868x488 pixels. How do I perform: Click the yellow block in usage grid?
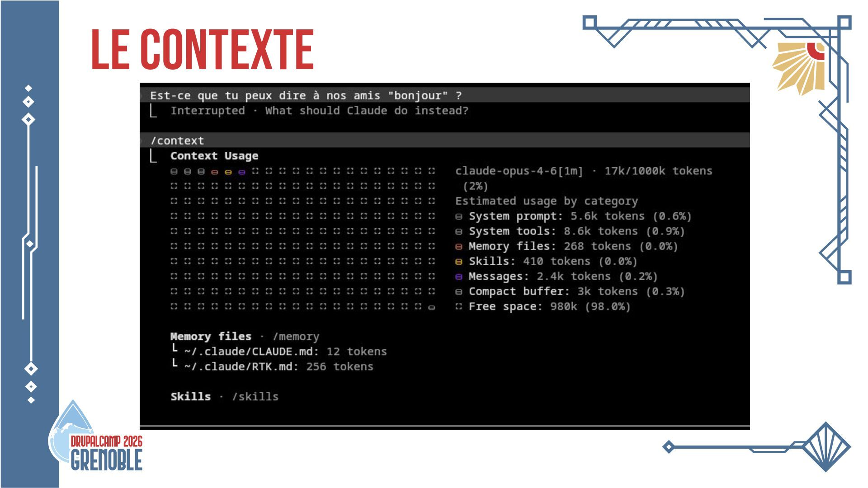click(x=228, y=172)
